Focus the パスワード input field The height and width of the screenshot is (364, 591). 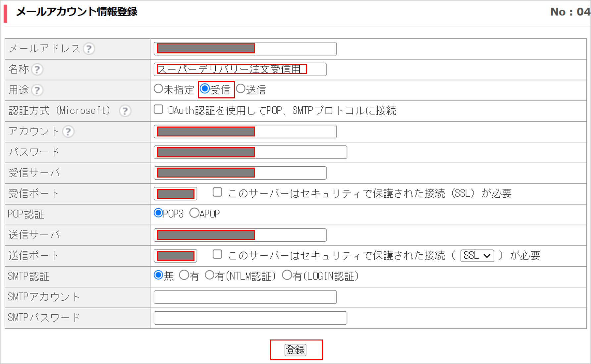coord(250,152)
